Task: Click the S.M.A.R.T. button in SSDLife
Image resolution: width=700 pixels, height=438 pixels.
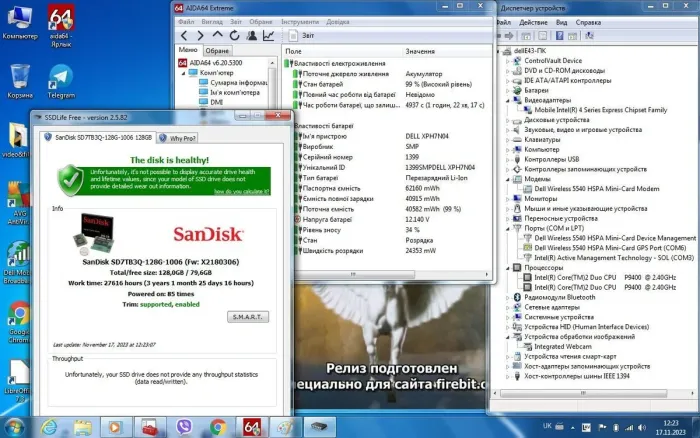Action: click(x=247, y=316)
